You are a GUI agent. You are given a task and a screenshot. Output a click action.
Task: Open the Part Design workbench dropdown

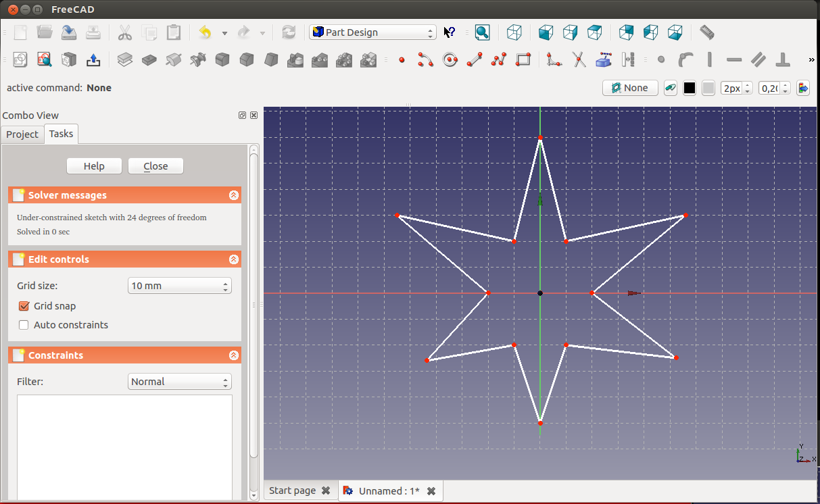pos(372,32)
